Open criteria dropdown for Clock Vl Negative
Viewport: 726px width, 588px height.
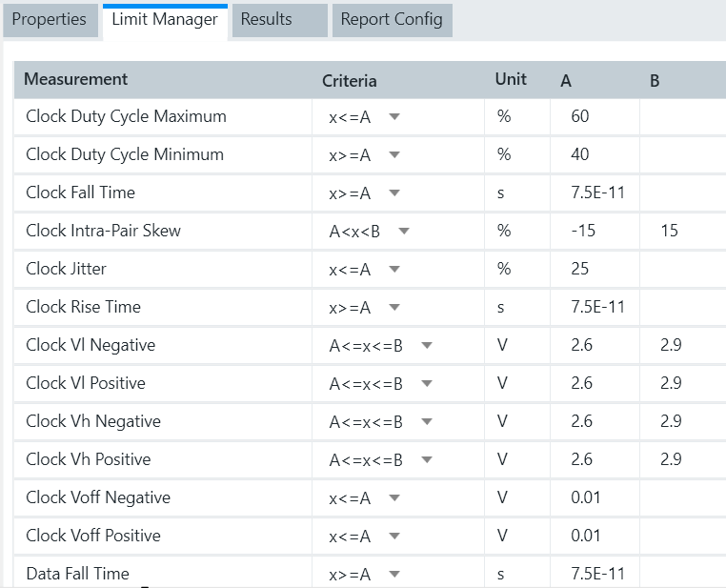tap(427, 346)
